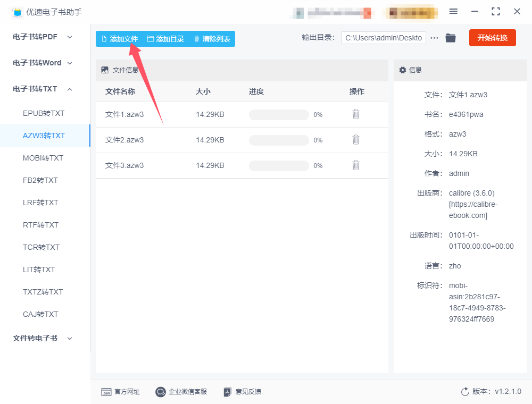The image size is (532, 404).
Task: Click the progress bar of 文件3.azw3
Action: click(x=279, y=165)
